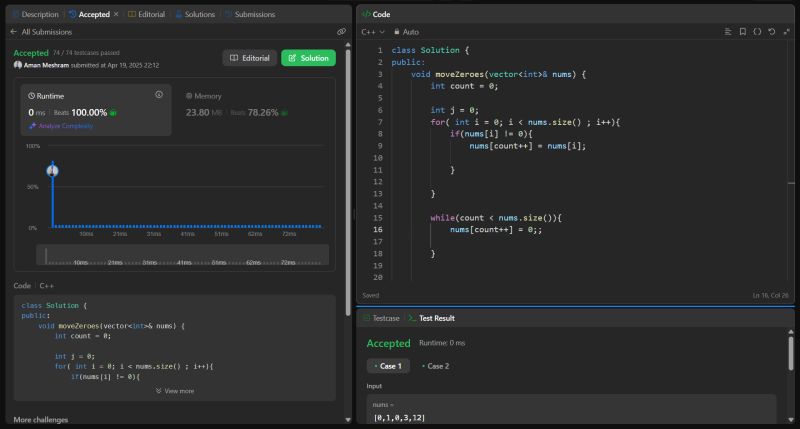
Task: Reset code with the undo arrow icon
Action: [772, 32]
